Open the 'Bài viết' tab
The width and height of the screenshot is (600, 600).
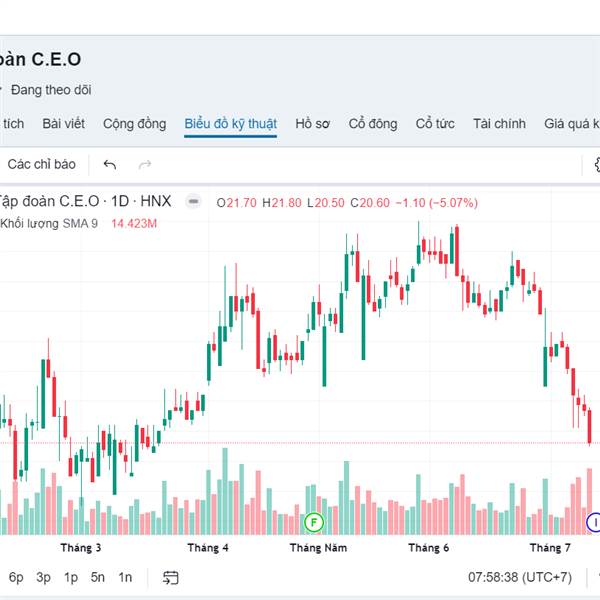click(63, 124)
